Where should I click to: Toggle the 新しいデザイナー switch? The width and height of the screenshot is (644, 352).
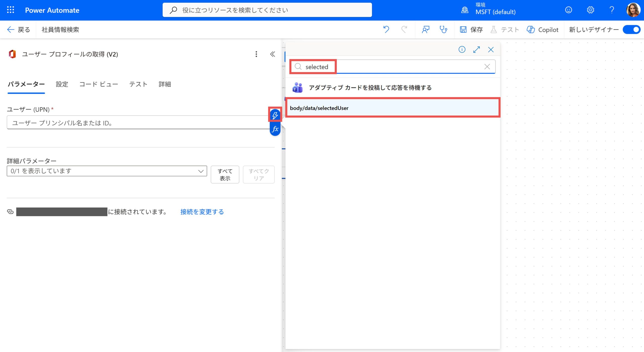coord(631,30)
